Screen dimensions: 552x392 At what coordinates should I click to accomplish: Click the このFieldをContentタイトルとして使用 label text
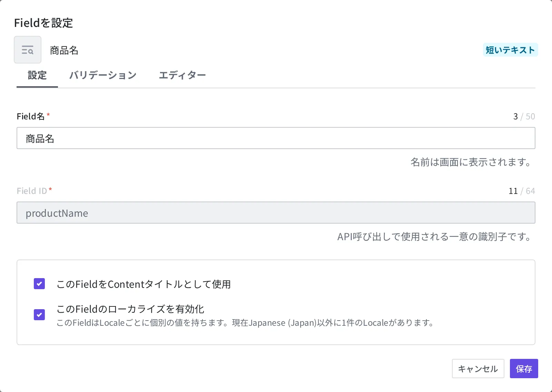pos(144,284)
